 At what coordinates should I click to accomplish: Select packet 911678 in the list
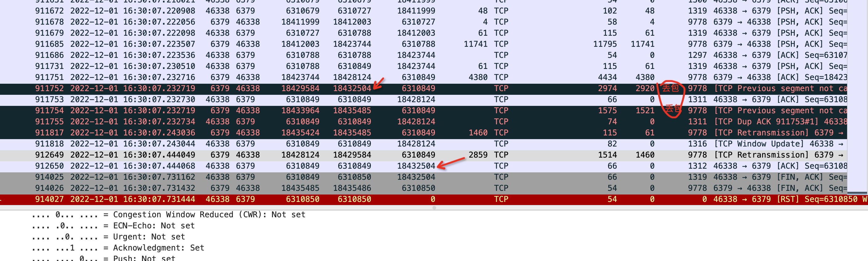[x=424, y=22]
